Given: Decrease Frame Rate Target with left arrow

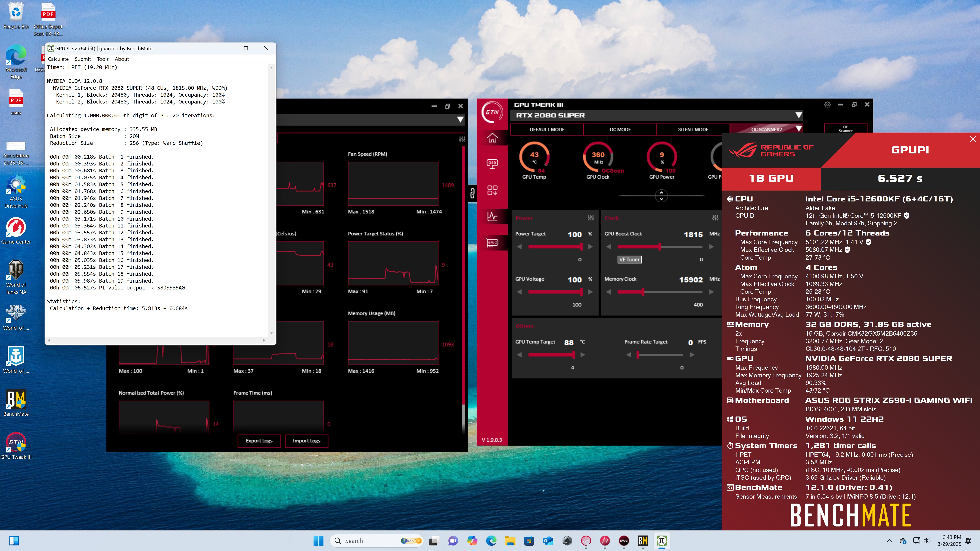Looking at the screenshot, I should 628,354.
